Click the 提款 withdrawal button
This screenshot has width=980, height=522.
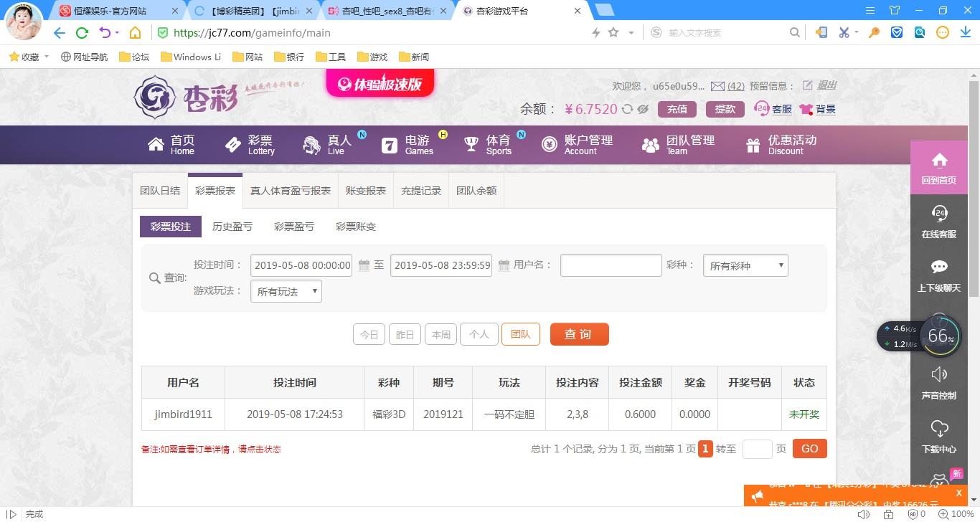(x=725, y=109)
